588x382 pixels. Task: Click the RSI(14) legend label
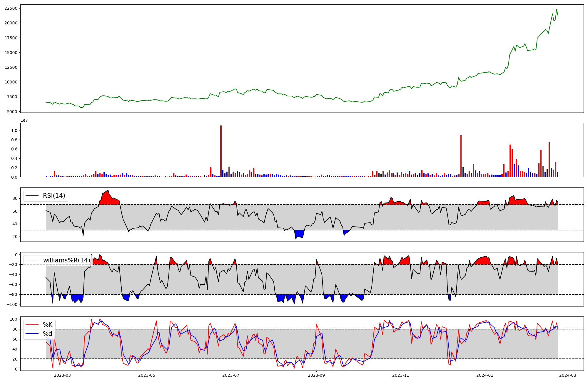coord(54,196)
